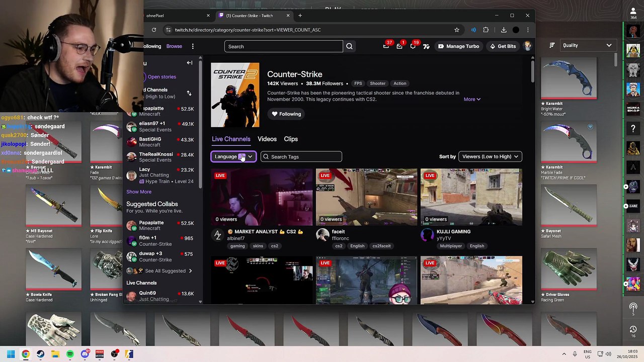Show hidden system tray icons

pos(563,354)
